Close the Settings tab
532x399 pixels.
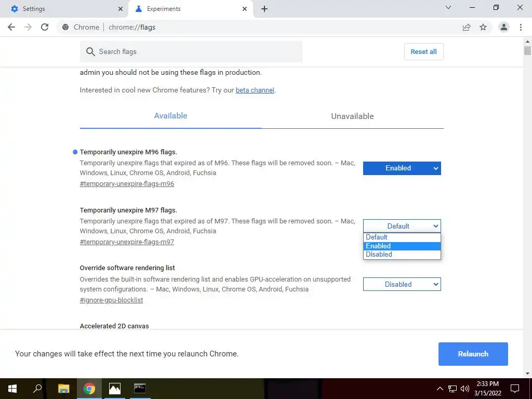pos(121,9)
